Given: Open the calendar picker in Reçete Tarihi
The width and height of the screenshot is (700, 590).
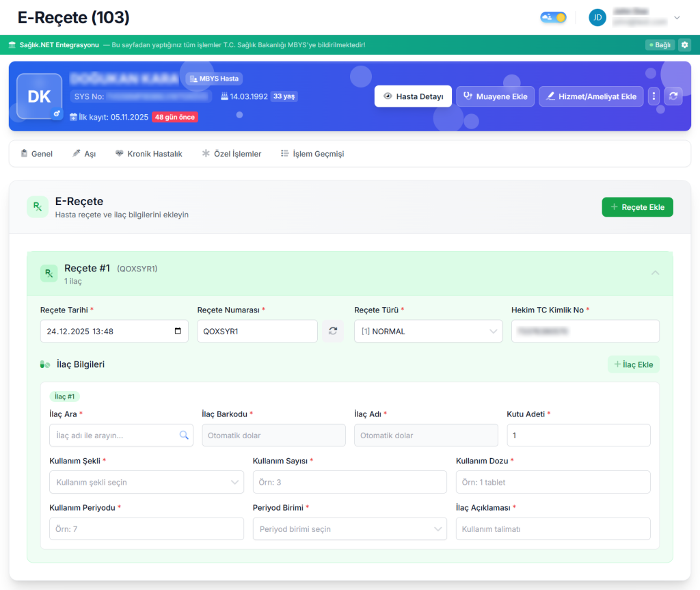Looking at the screenshot, I should tap(178, 331).
